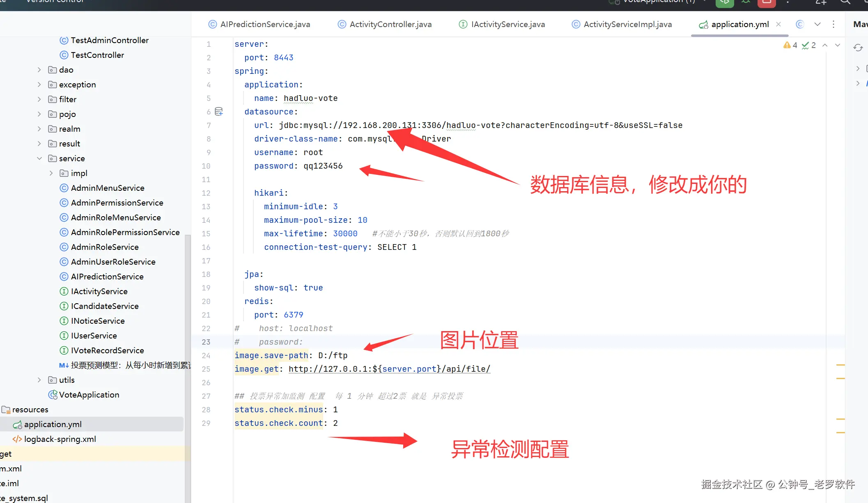The width and height of the screenshot is (868, 503).
Task: Click the dao package folder icon
Action: point(52,70)
